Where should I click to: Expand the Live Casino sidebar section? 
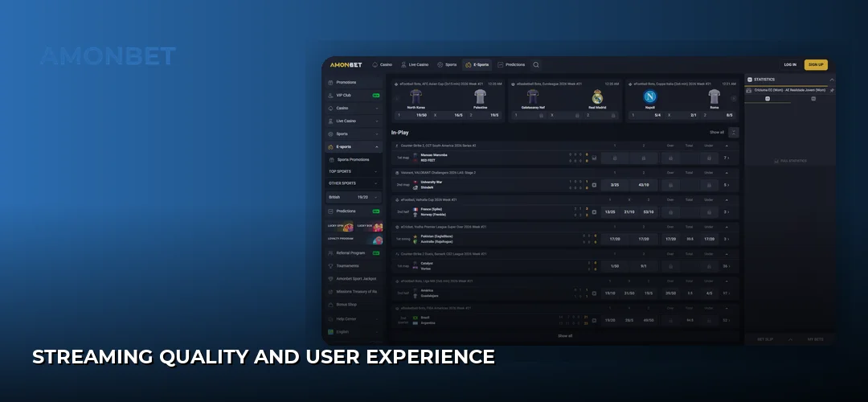click(x=377, y=121)
